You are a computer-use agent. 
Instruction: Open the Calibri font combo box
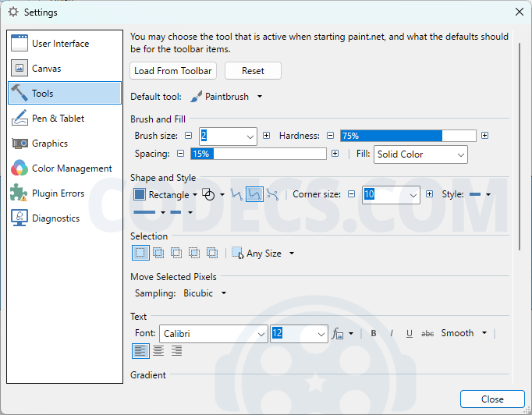click(x=214, y=334)
